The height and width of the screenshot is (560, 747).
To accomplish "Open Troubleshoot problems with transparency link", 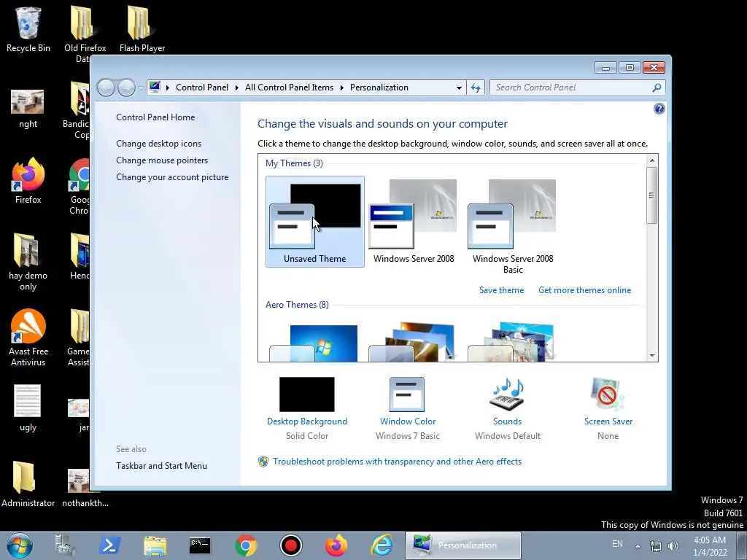I will pyautogui.click(x=398, y=462).
